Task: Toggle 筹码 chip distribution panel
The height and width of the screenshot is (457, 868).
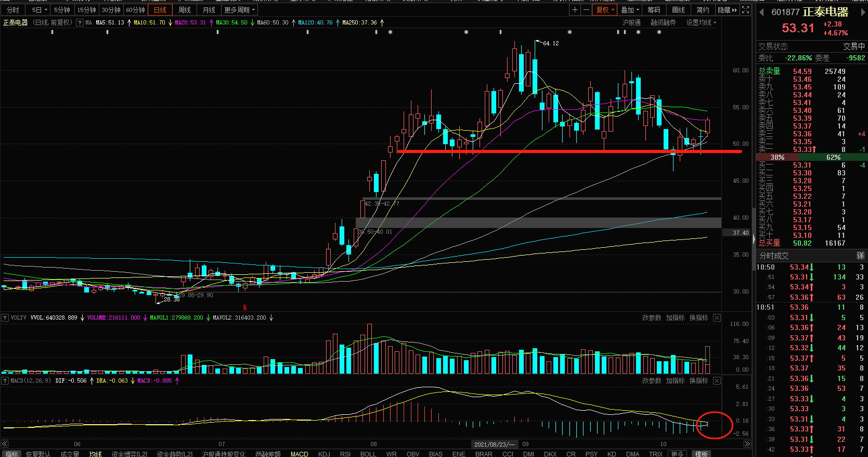Action: [654, 10]
